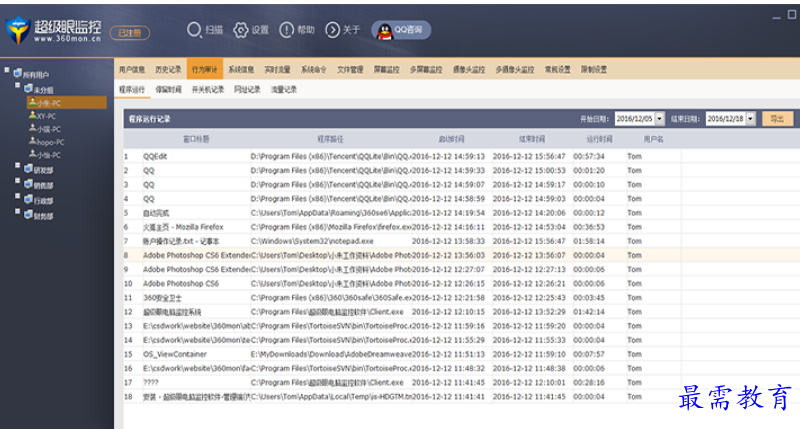Click the shield logo of 超级眼监控
Image resolution: width=800 pixels, height=429 pixels.
pos(18,30)
